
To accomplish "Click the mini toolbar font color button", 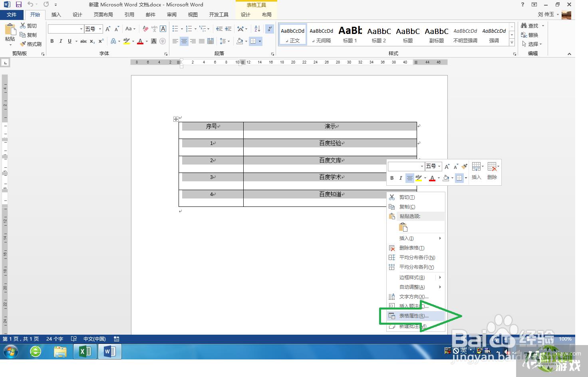I will point(432,178).
